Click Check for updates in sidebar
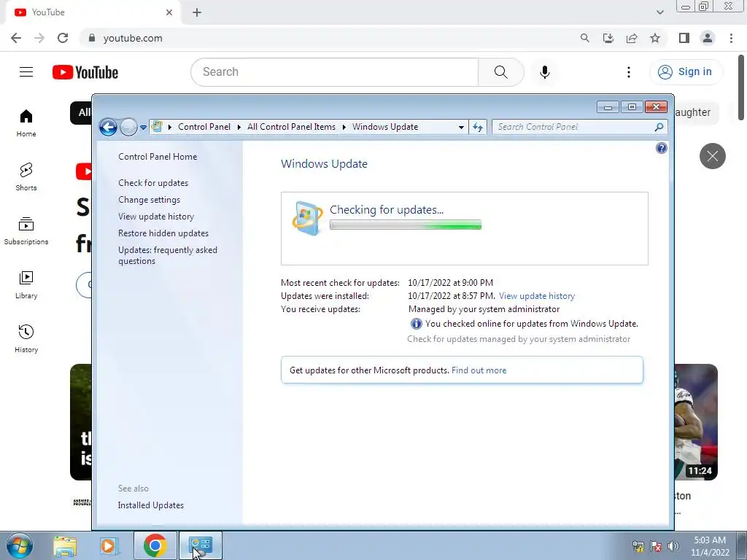Screen dimensions: 747x560 pos(153,183)
